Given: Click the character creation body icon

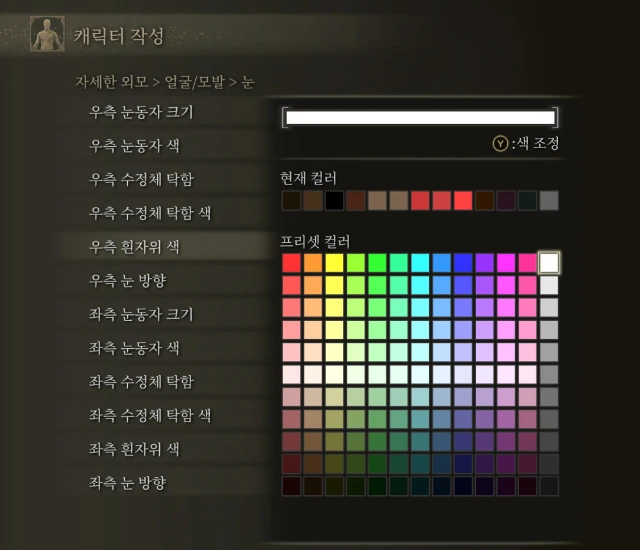Looking at the screenshot, I should [x=47, y=34].
